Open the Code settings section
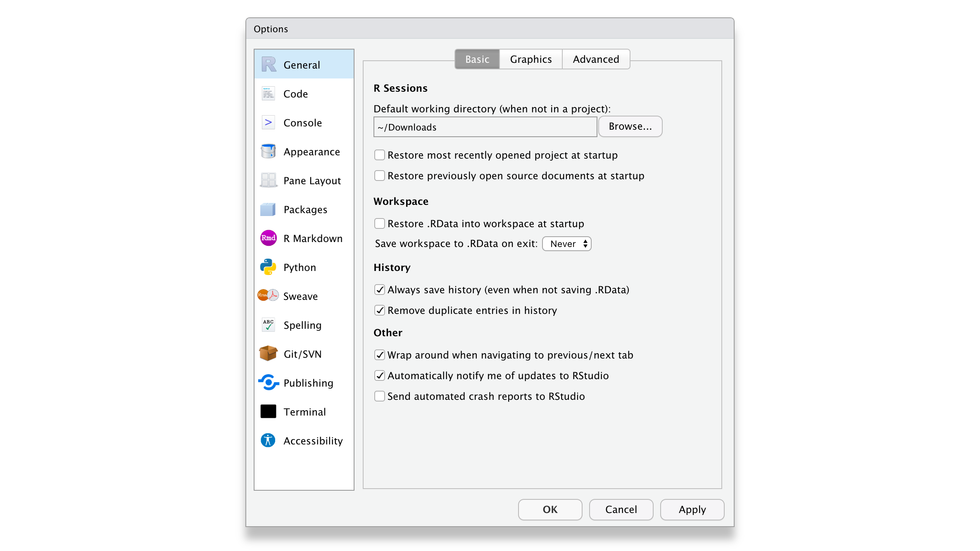Viewport: 980px width, 551px height. tap(268, 93)
